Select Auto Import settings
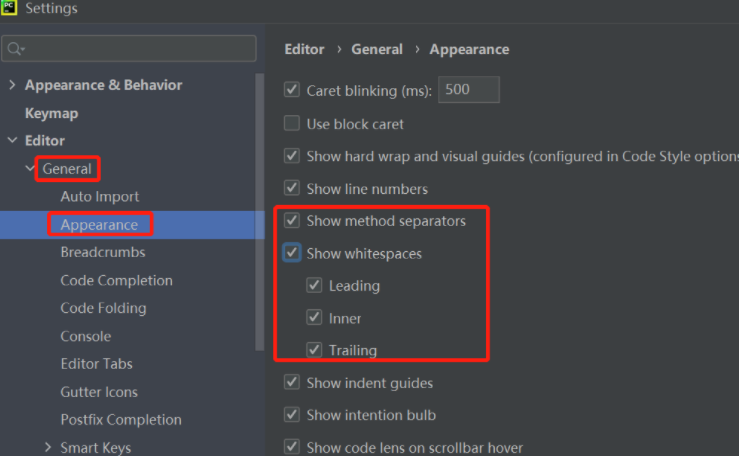 point(99,197)
